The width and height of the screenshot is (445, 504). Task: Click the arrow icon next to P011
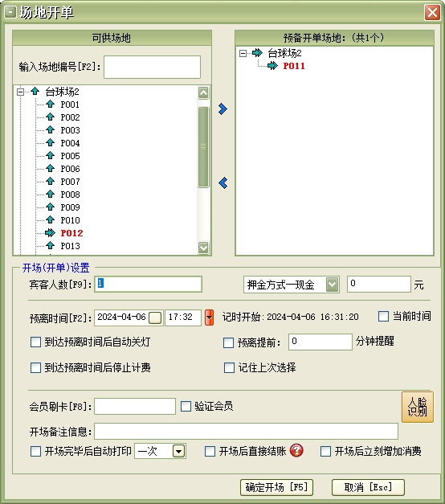[x=272, y=66]
